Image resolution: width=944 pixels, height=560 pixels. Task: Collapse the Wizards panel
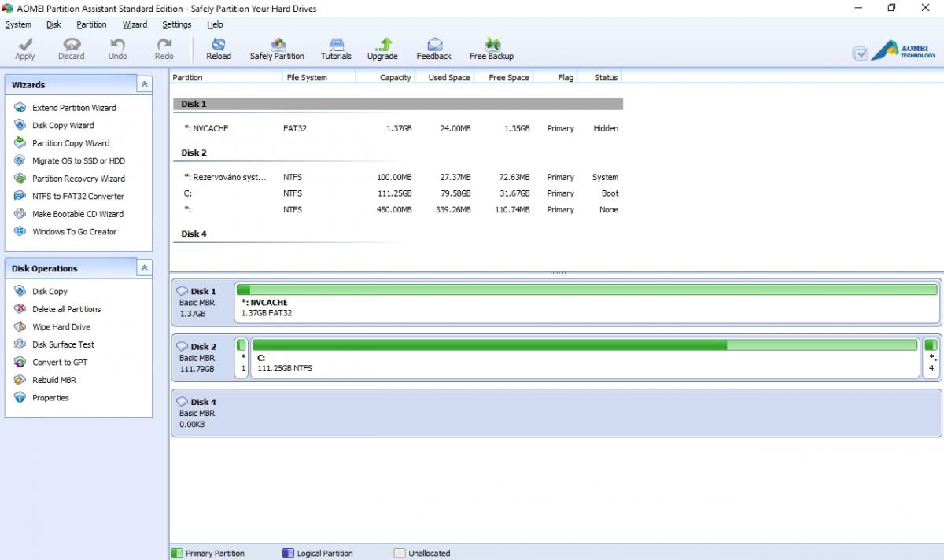coord(145,84)
